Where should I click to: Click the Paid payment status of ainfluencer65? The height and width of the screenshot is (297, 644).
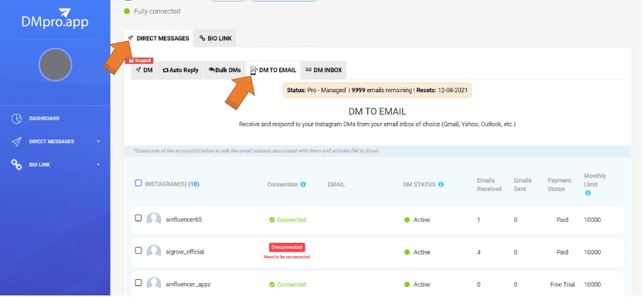[562, 220]
